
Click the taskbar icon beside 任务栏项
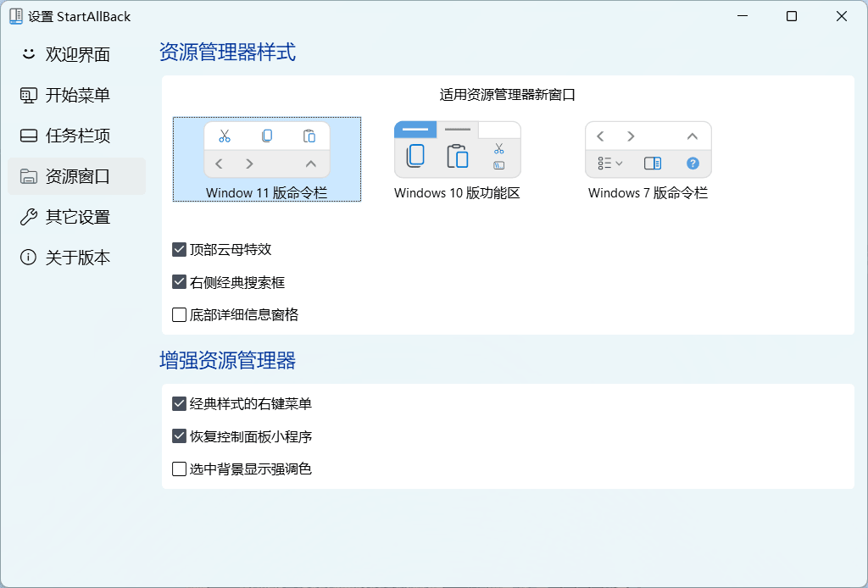[x=28, y=136]
